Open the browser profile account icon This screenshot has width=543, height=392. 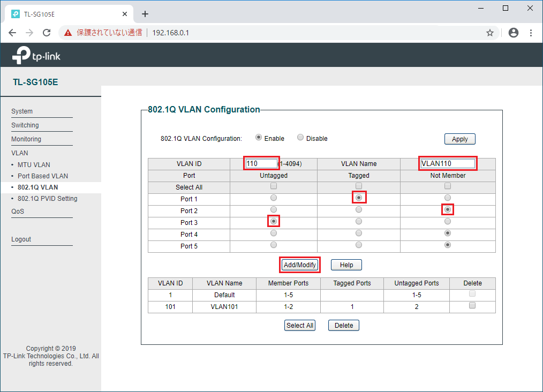(x=513, y=33)
